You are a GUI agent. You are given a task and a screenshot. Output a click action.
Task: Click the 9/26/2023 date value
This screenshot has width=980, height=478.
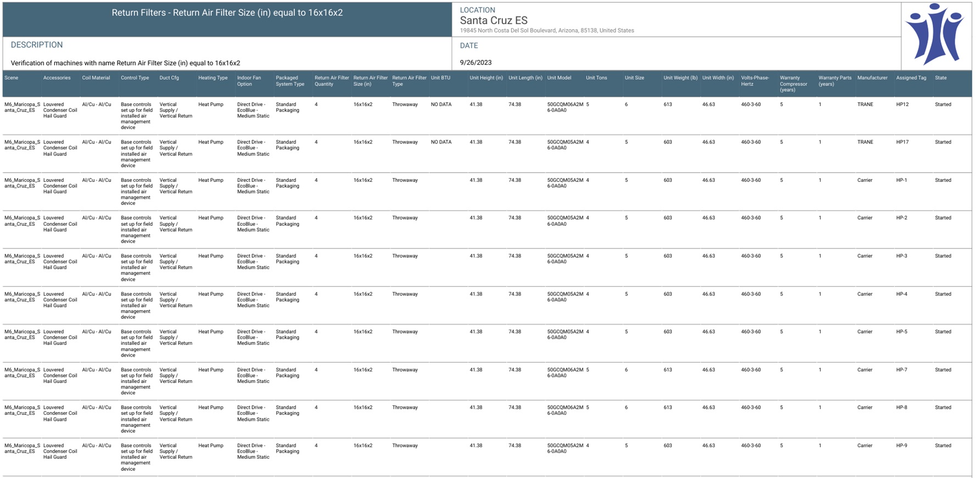(x=475, y=63)
